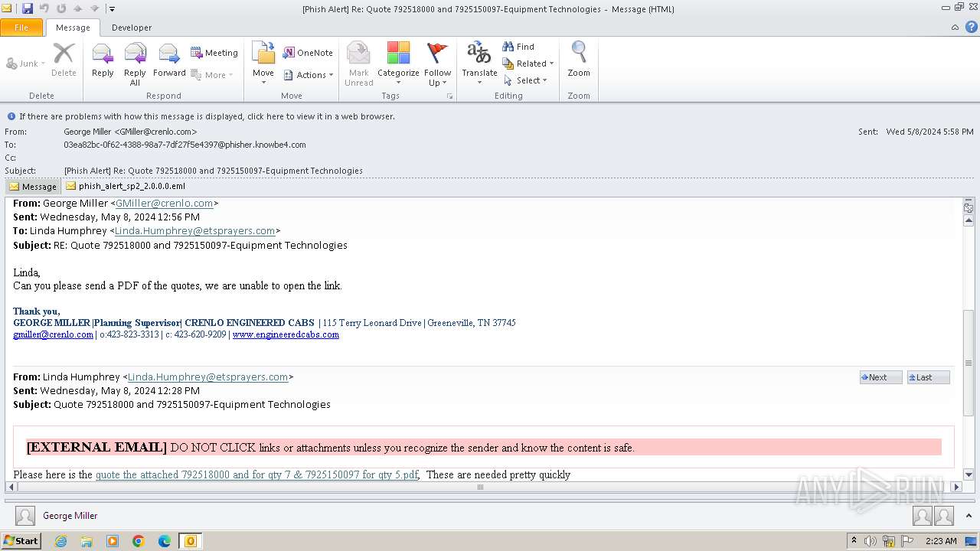The image size is (980, 551).
Task: Click the first Linda.Humphrey@etsprayers.com link
Action: click(194, 231)
